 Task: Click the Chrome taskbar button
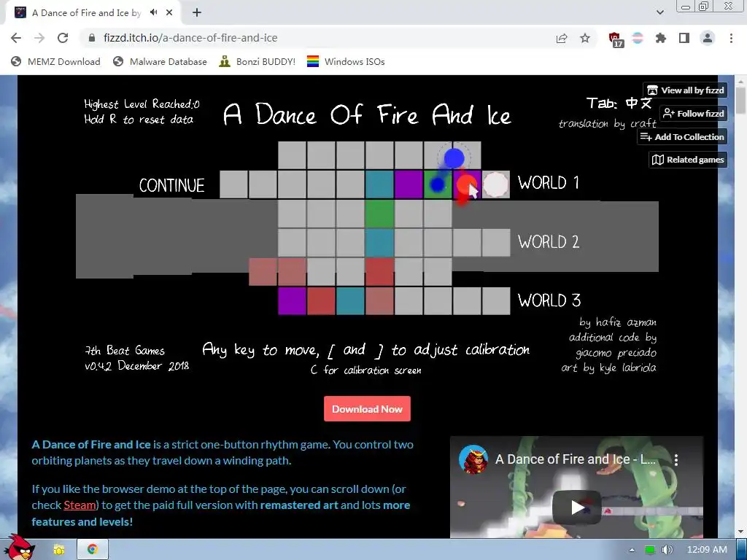(93, 550)
